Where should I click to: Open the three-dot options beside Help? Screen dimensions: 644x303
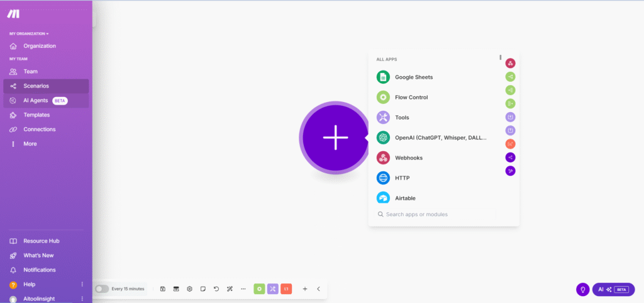click(x=82, y=284)
